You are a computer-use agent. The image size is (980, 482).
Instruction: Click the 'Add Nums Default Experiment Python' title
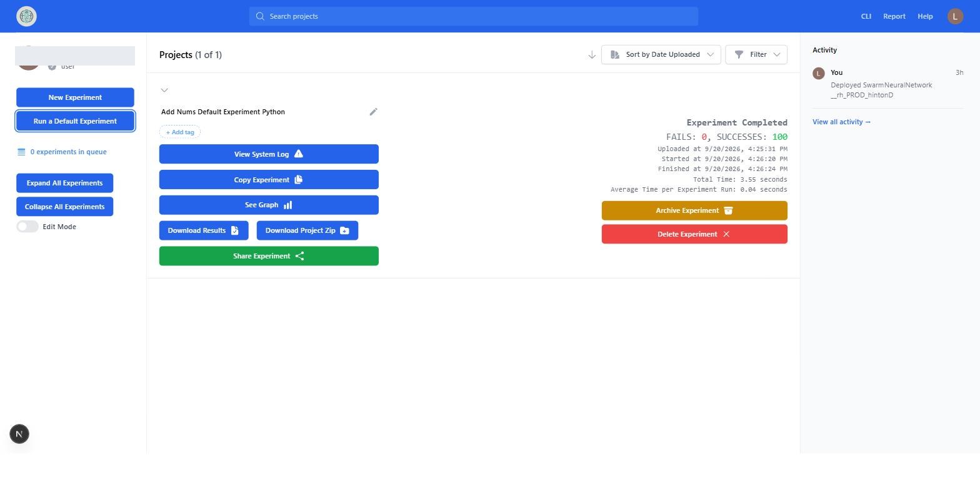(x=223, y=112)
